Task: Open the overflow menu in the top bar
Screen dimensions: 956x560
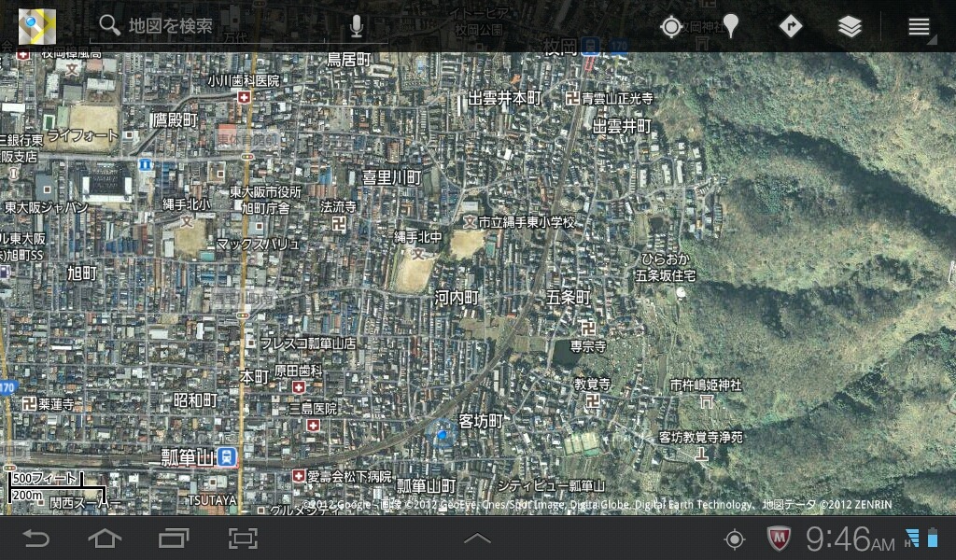Action: click(919, 26)
